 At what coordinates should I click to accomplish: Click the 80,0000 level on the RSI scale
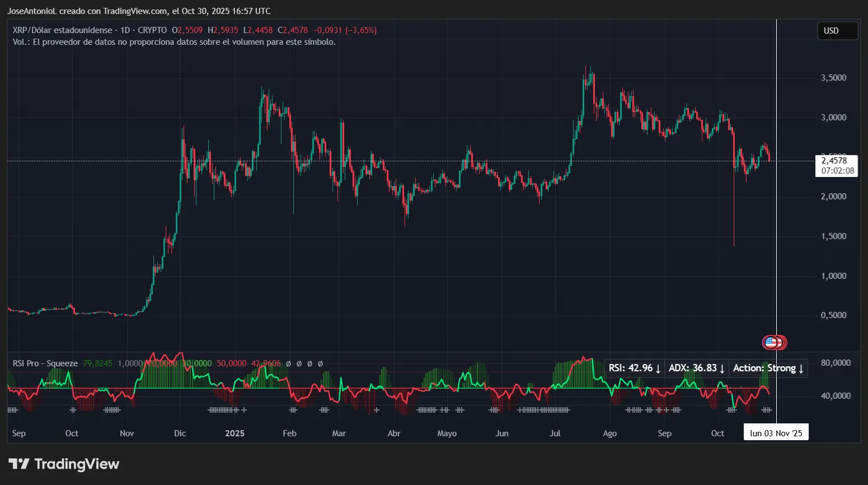click(836, 362)
